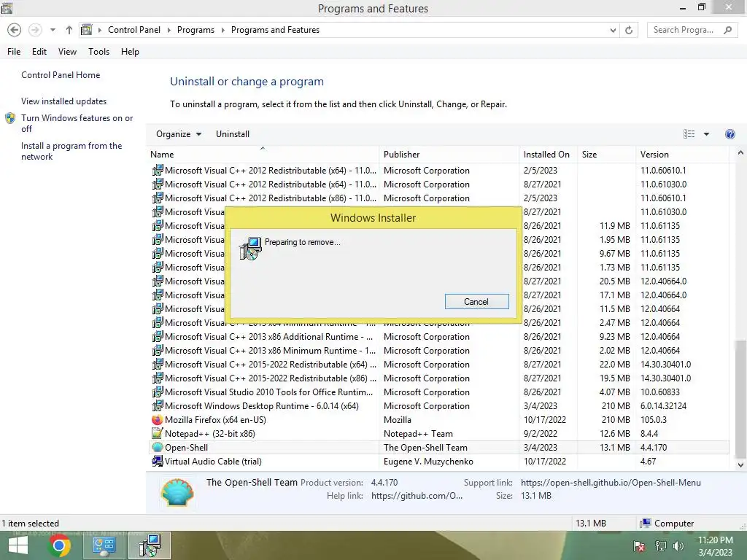This screenshot has height=560, width=747.
Task: Open Install a program from the network
Action: (71, 151)
